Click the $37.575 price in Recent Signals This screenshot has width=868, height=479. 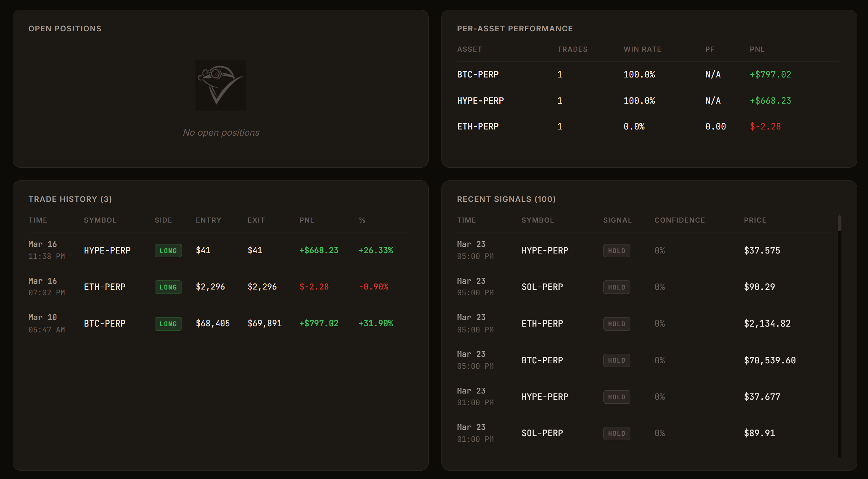[x=762, y=251]
